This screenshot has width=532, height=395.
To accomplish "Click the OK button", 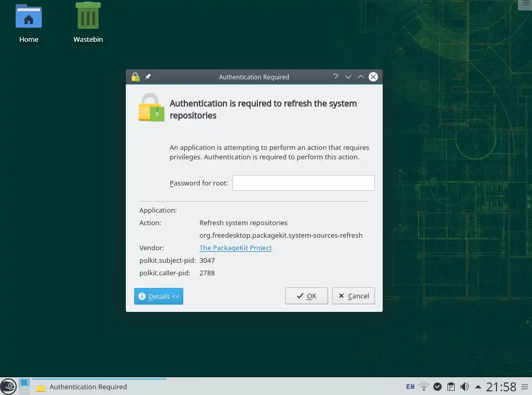I will point(306,296).
